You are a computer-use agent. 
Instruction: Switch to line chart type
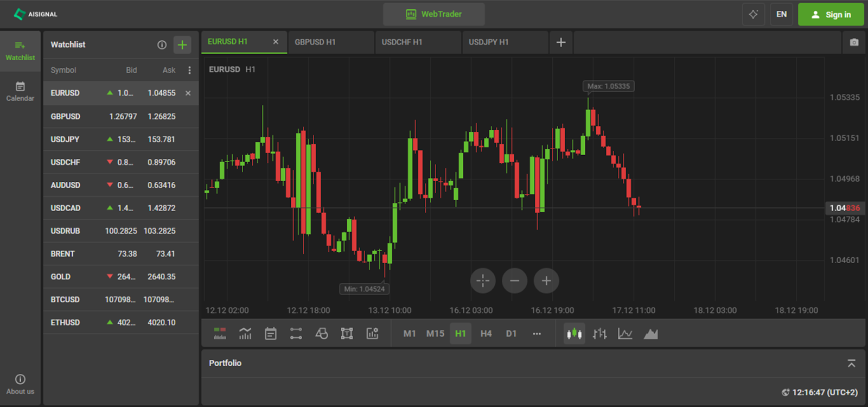[x=625, y=334]
